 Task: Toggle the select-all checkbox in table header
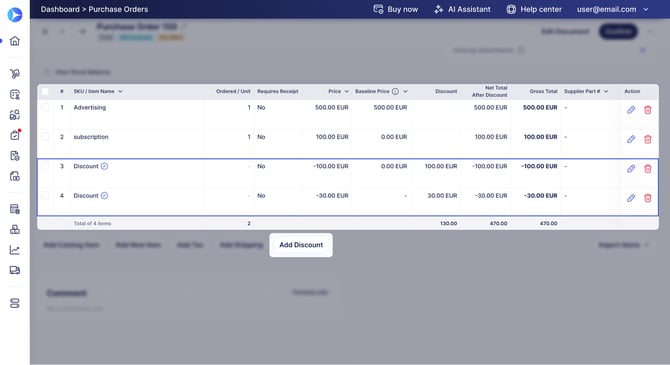pos(45,91)
